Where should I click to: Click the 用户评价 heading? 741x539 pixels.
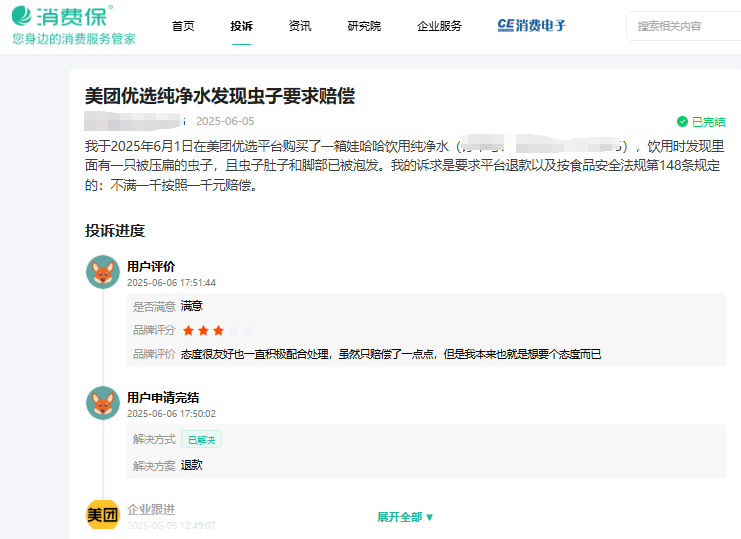point(151,266)
